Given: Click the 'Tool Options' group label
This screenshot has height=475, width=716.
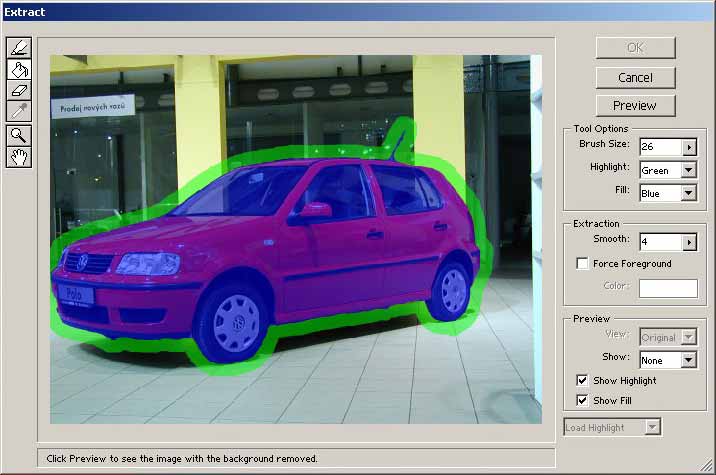Looking at the screenshot, I should click(601, 129).
